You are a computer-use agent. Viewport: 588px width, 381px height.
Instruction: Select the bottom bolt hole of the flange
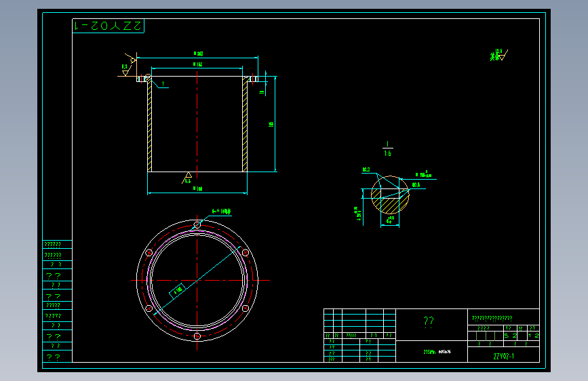click(x=197, y=336)
